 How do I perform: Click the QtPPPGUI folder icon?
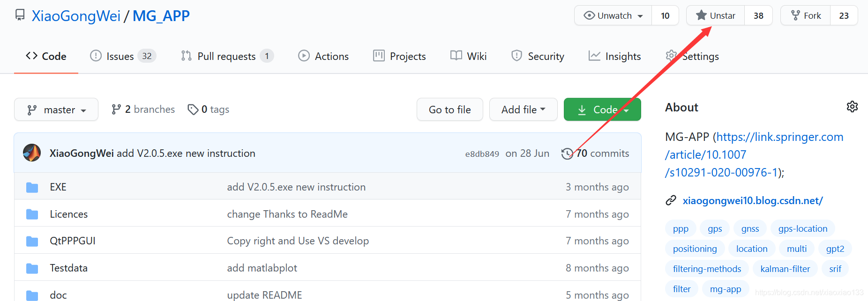pyautogui.click(x=32, y=241)
